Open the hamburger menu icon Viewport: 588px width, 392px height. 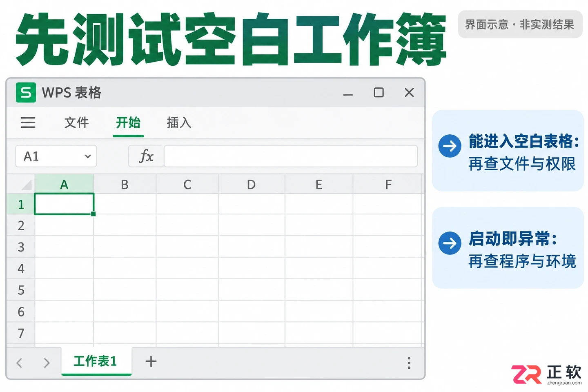[x=28, y=122]
